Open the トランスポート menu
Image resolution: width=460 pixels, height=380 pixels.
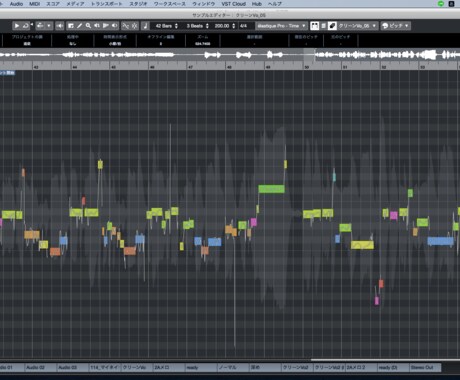[x=107, y=4]
